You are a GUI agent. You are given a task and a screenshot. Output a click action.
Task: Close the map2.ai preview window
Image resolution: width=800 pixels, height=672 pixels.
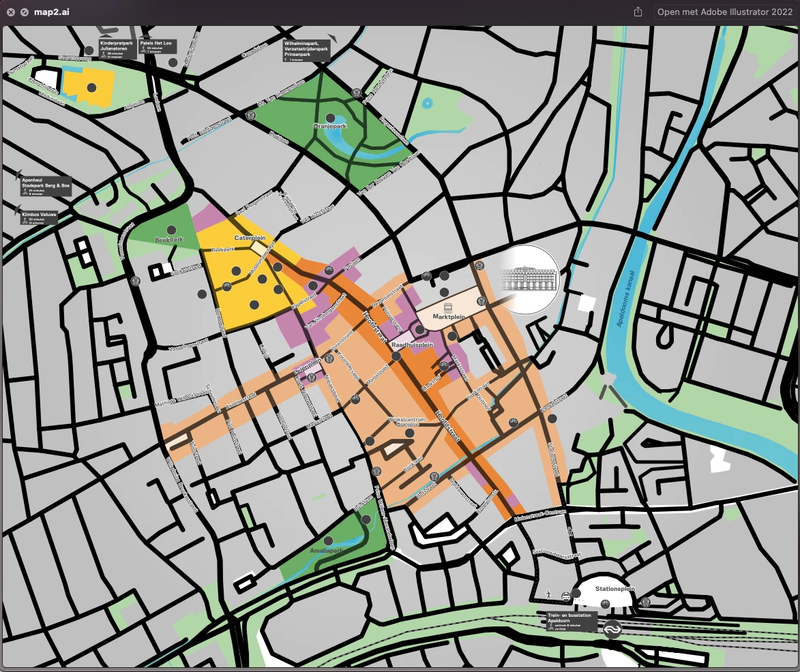(x=11, y=12)
